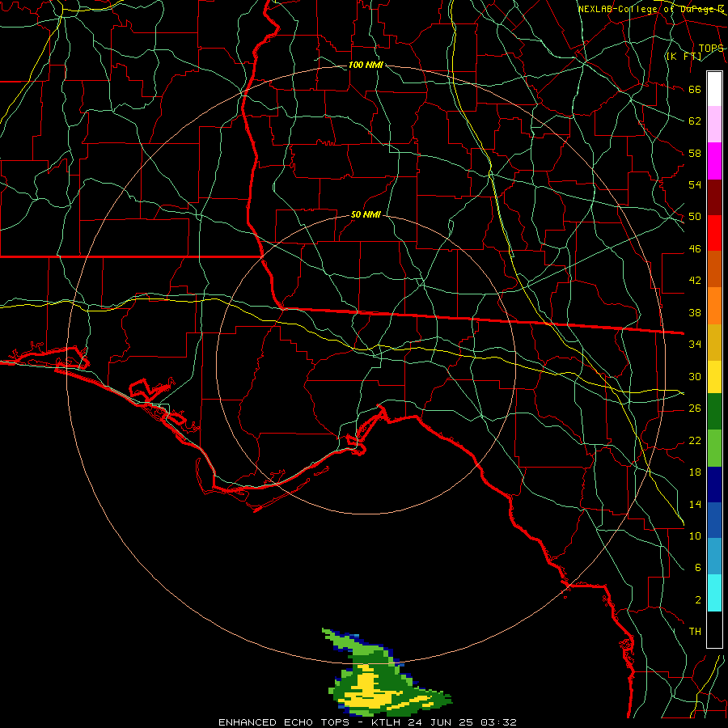Pick the light orange legend swatch
This screenshot has height=728, width=728.
[x=714, y=306]
